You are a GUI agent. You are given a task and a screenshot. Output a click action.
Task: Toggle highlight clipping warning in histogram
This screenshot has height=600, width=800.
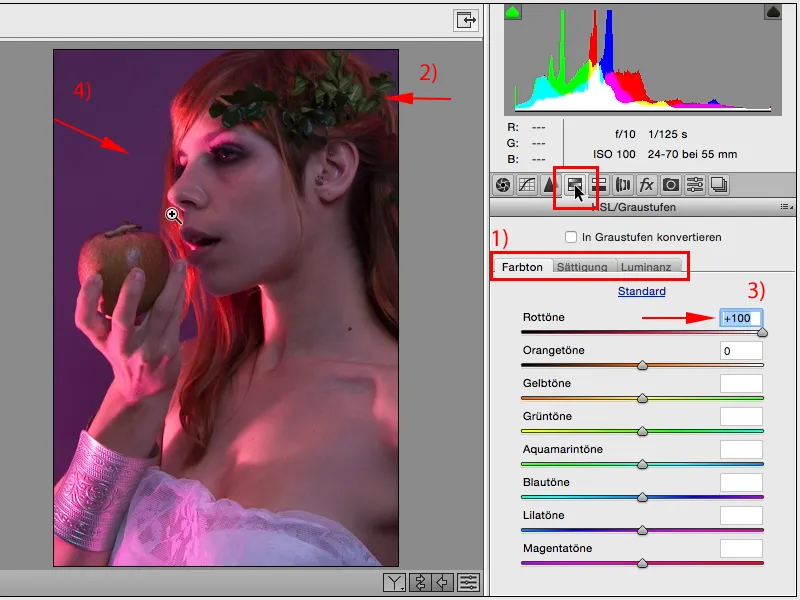pyautogui.click(x=773, y=12)
